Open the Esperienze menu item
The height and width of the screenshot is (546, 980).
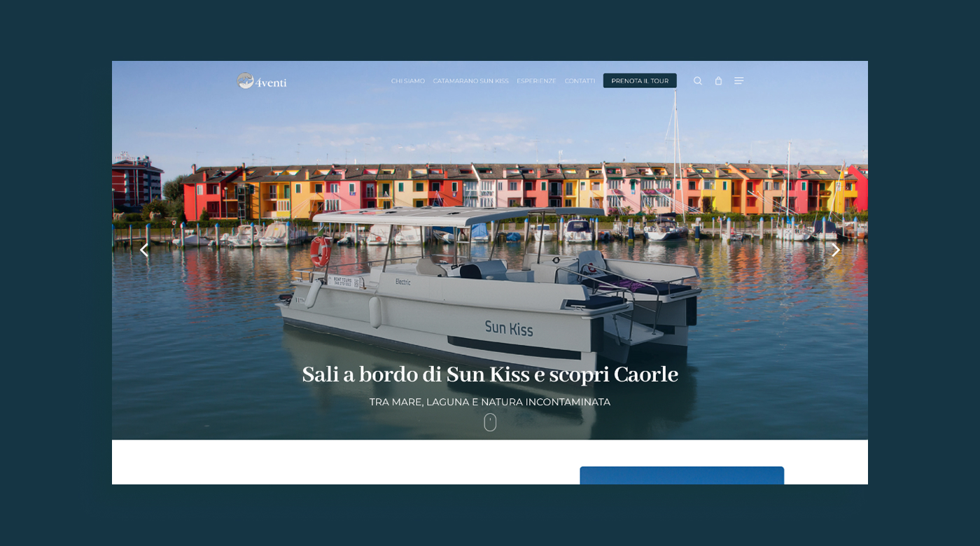[x=537, y=81]
